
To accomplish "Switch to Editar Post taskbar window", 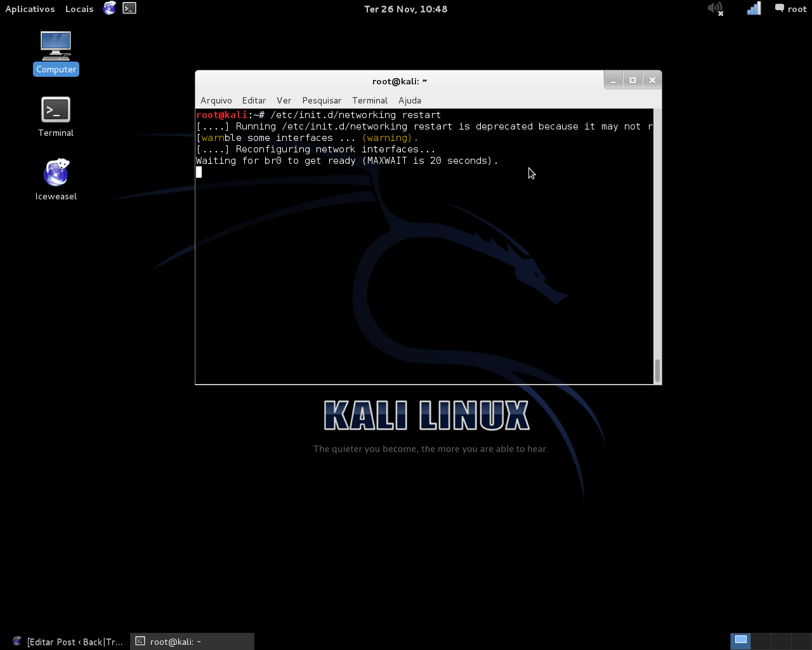I will 67,642.
